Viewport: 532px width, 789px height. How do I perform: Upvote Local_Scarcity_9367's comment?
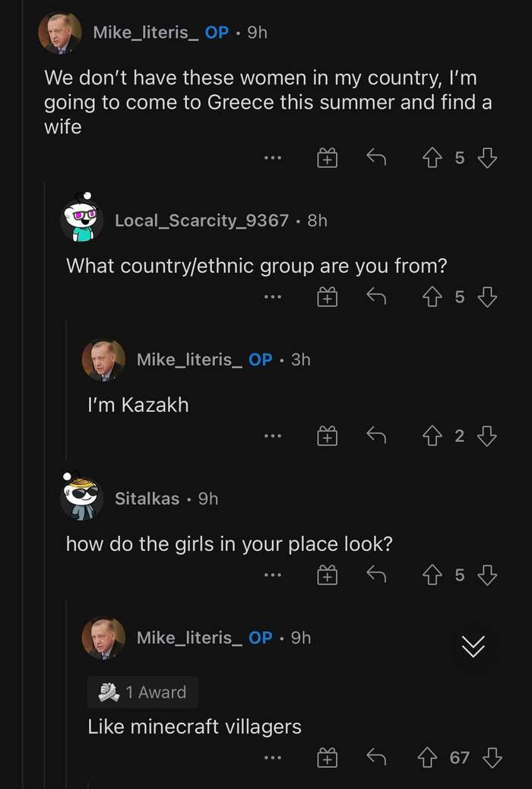click(x=431, y=296)
